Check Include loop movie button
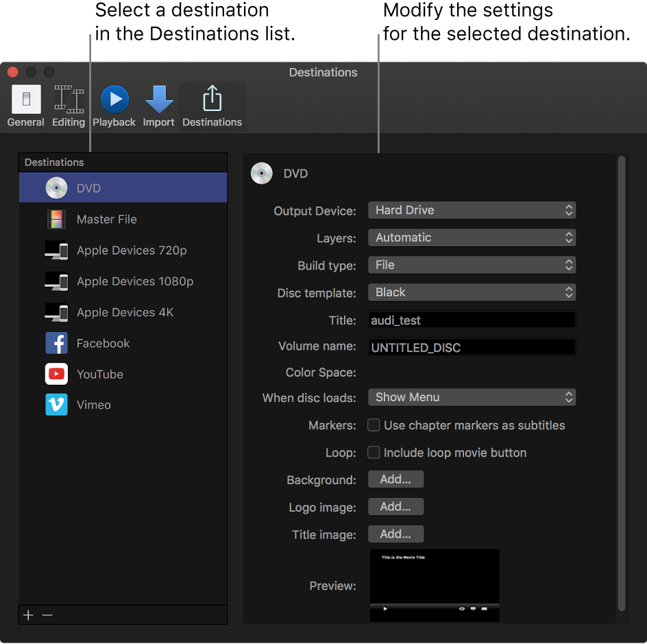Viewport: 647px width, 644px height. tap(374, 452)
